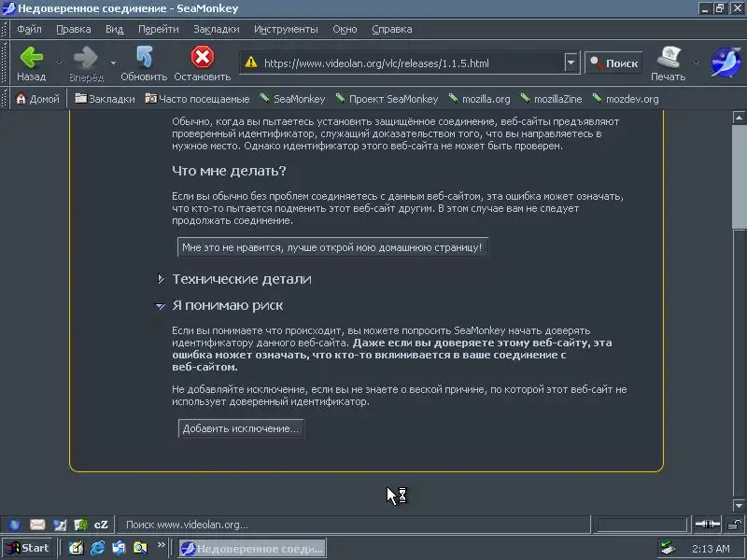Image resolution: width=747 pixels, height=560 pixels.
Task: Open the Правка menu
Action: (74, 29)
